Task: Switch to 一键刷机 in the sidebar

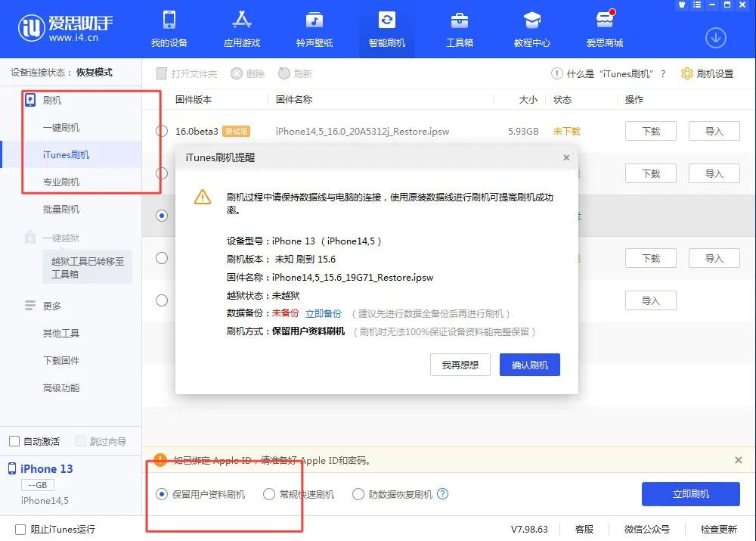Action: [x=61, y=127]
